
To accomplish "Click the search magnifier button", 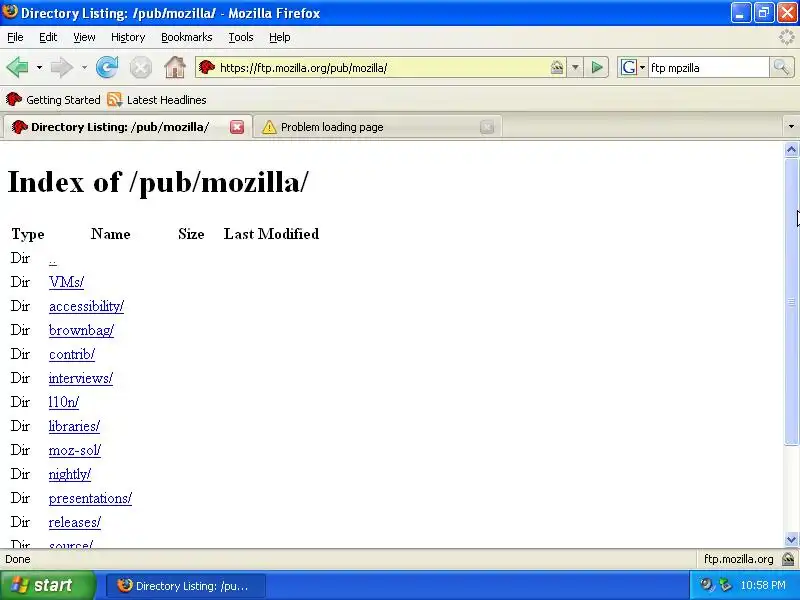I will pyautogui.click(x=781, y=67).
